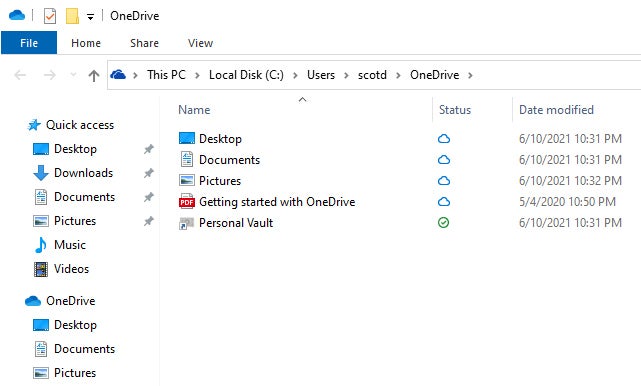Image resolution: width=641 pixels, height=386 pixels.
Task: Open Documents under OneDrive in navigation pane
Action: (84, 349)
